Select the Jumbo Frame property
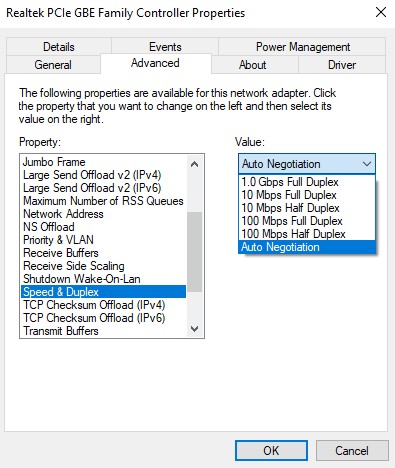The height and width of the screenshot is (468, 395). [x=103, y=162]
